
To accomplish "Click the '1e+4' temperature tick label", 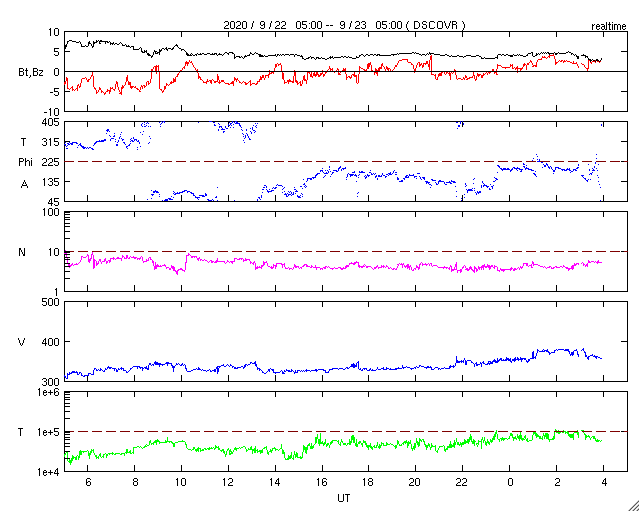I will pos(49,472).
